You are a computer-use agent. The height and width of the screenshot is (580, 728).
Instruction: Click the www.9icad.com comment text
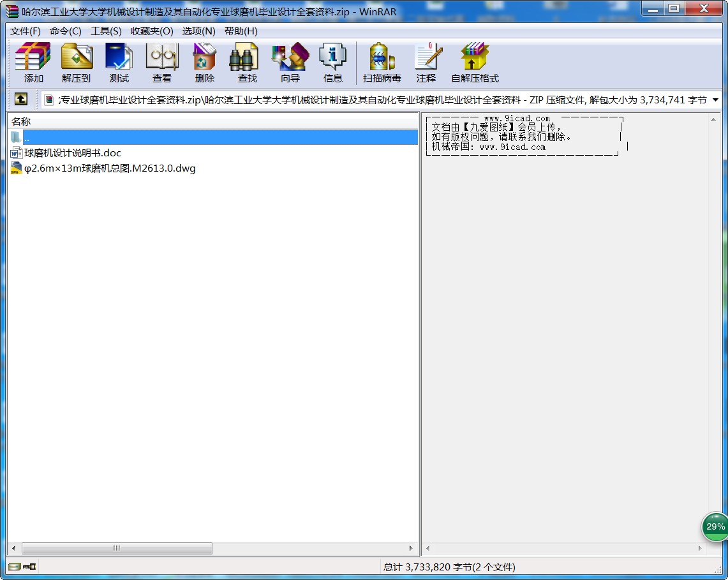517,119
